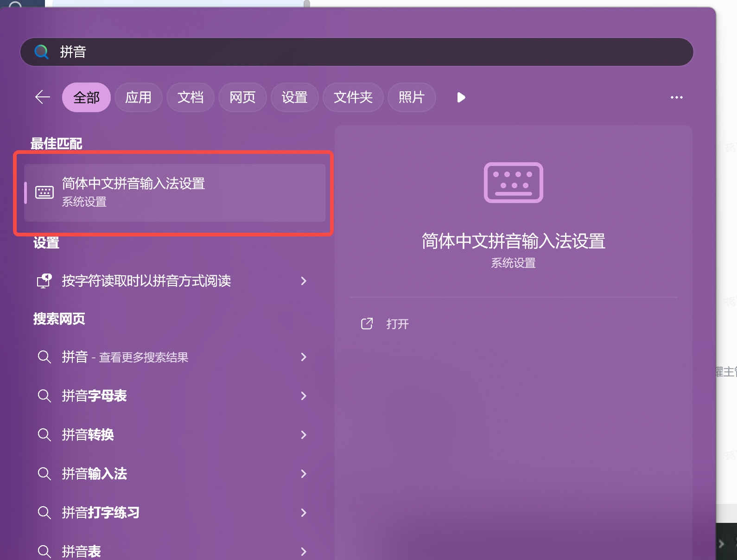Switch to the 文档 filter tab
Viewport: 737px width, 560px height.
190,97
